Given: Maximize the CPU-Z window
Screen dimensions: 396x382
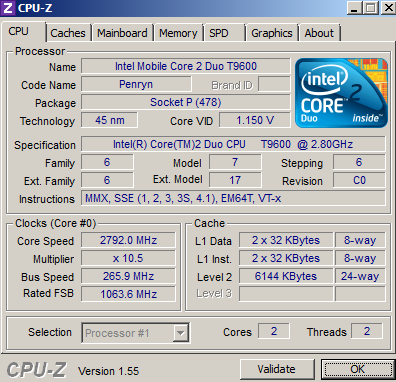Looking at the screenshot, I should pos(371,8).
